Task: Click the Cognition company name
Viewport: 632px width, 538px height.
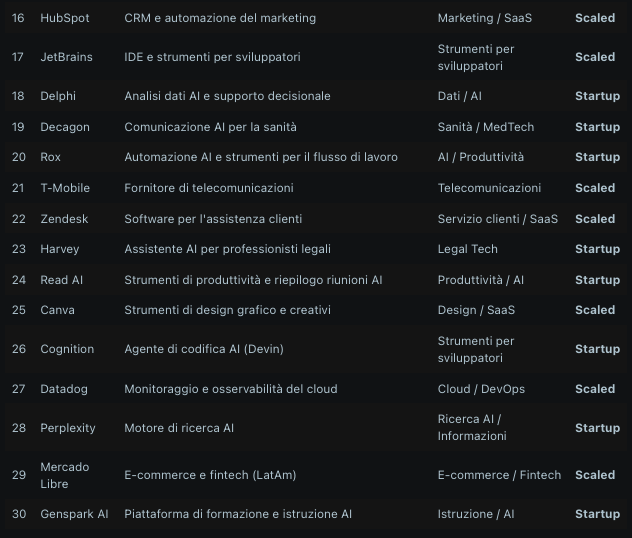Action: tap(67, 349)
